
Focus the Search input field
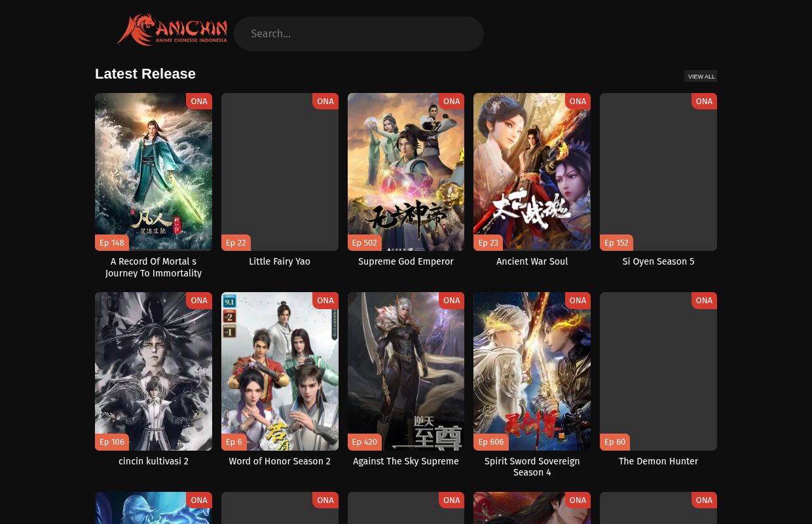(x=359, y=34)
